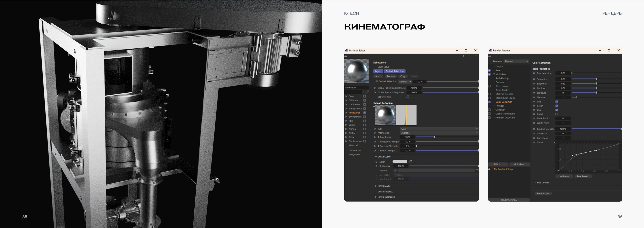Screen dimensions: 644x228
Task: Open Render Settings hamburger menu
Action: [x=490, y=56]
